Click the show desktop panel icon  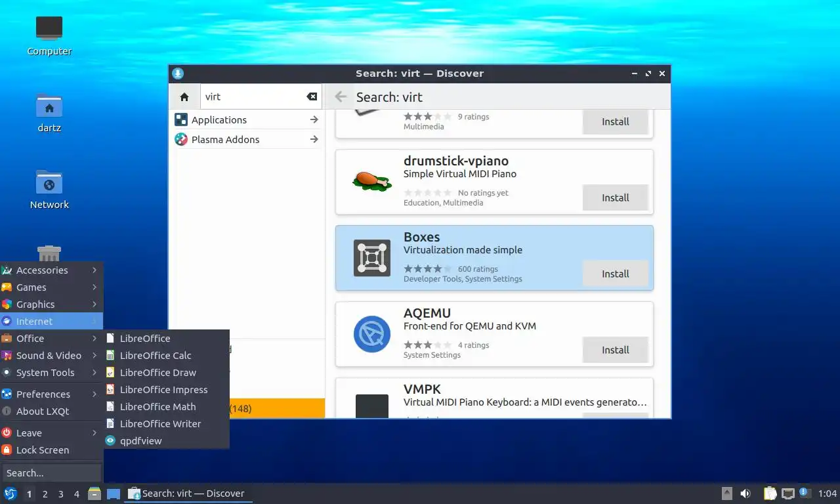(x=114, y=493)
